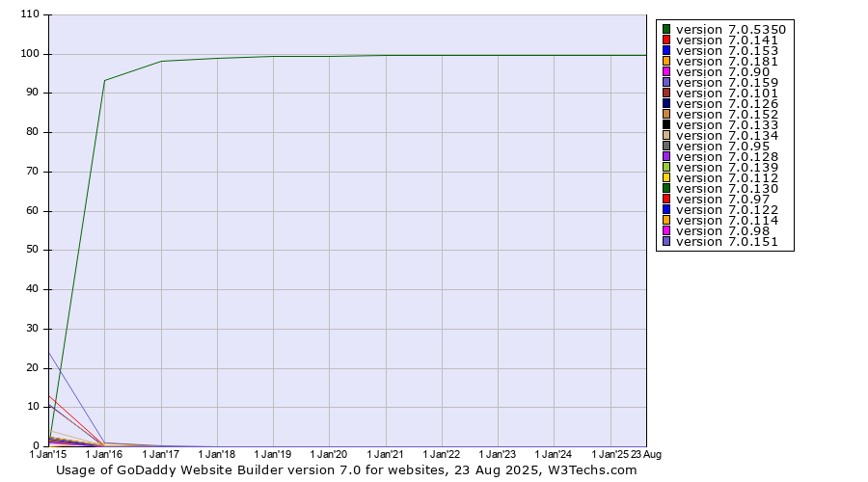Viewport: 868px width, 482px height.
Task: Select legend text 'version 7.0.134'
Action: [727, 136]
